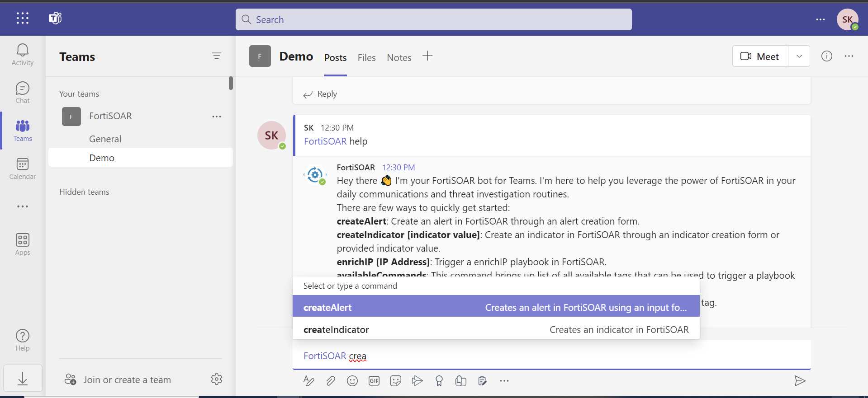
Task: Open the emoji picker
Action: (352, 381)
